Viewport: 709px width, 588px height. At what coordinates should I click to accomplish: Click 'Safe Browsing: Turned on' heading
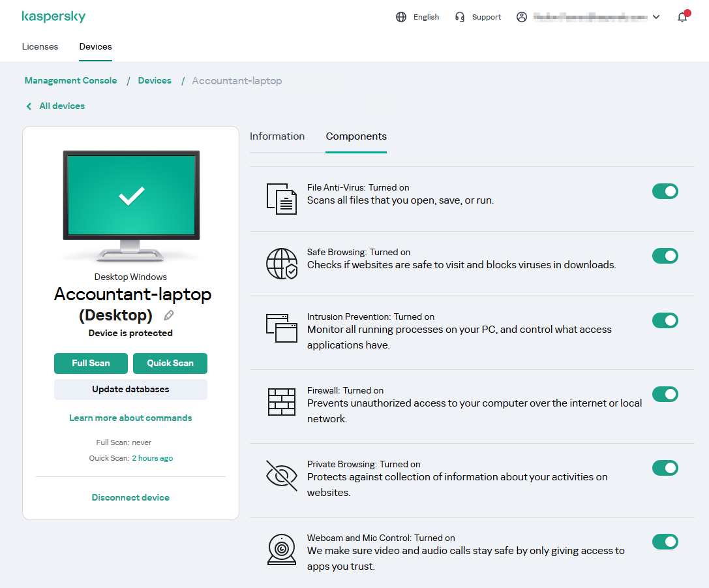coord(359,252)
